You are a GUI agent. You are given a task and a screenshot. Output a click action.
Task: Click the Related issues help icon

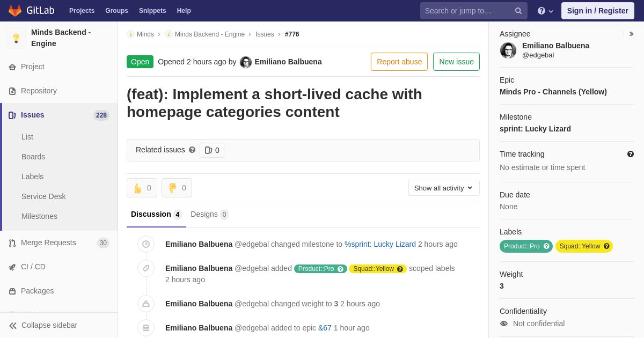(x=192, y=150)
